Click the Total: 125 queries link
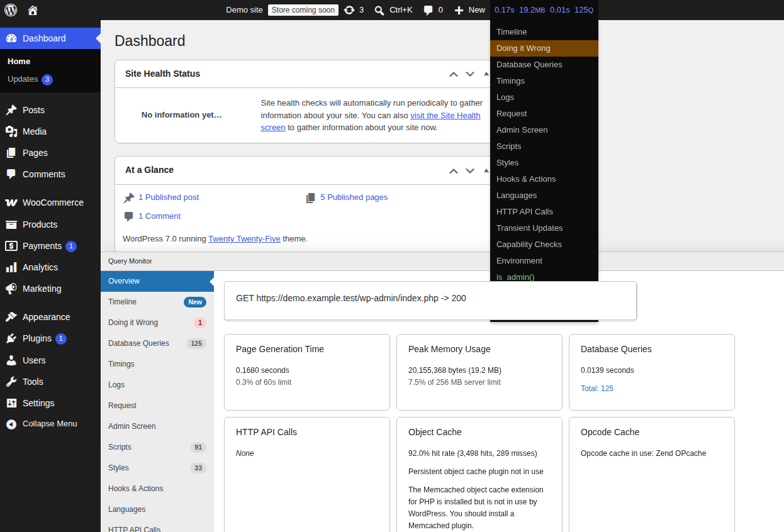The width and height of the screenshot is (784, 532). tap(597, 389)
